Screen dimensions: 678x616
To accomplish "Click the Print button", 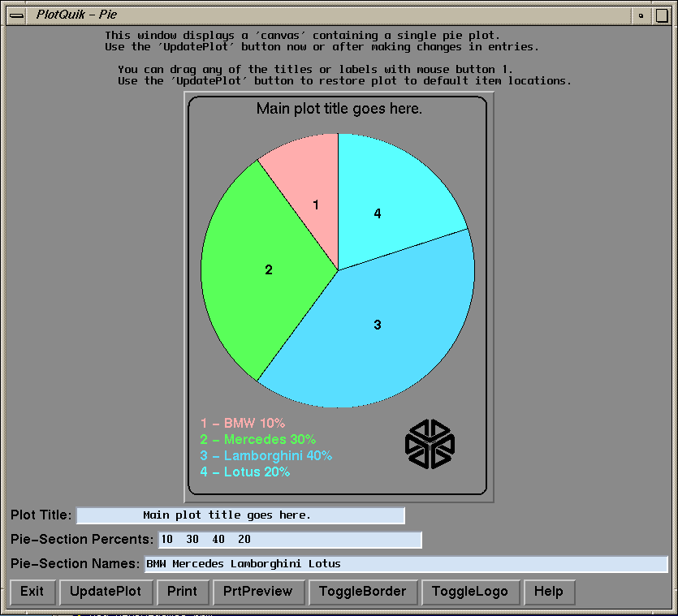I will point(182,592).
